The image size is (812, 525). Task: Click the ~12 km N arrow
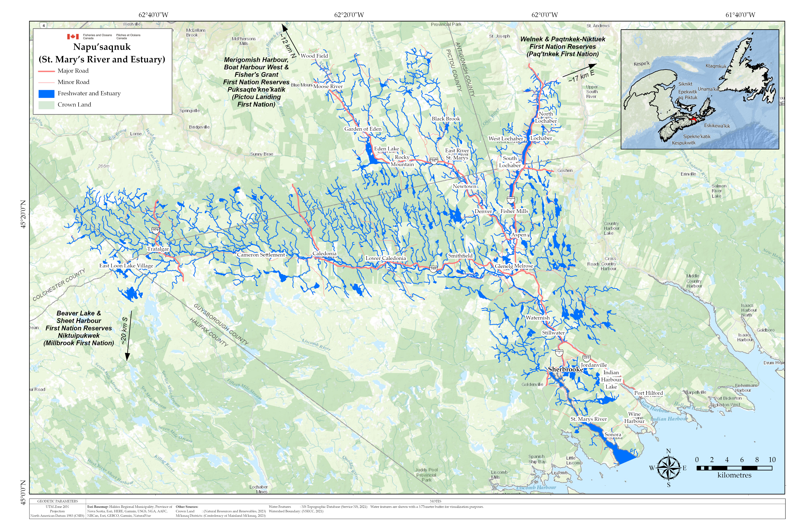tap(290, 40)
